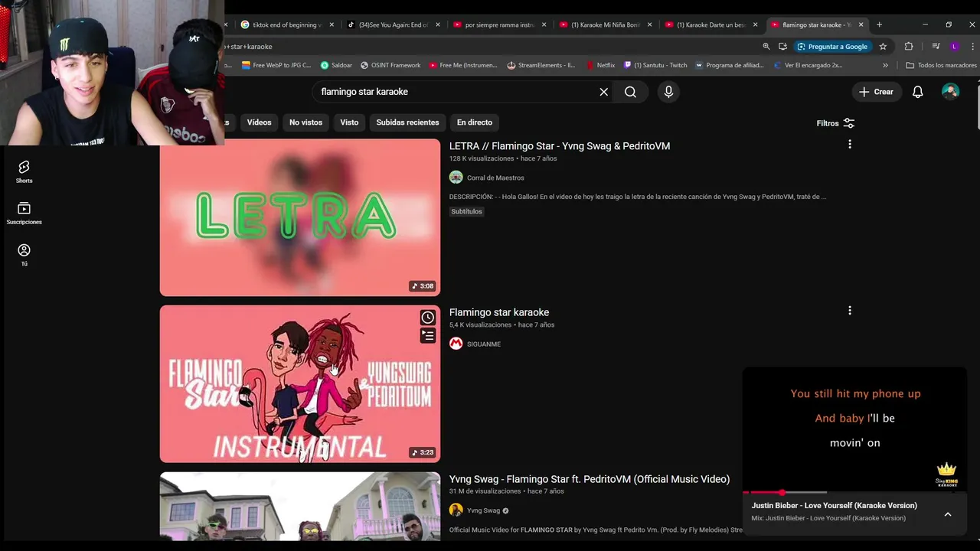Bookmark this page with star icon

pyautogui.click(x=883, y=47)
